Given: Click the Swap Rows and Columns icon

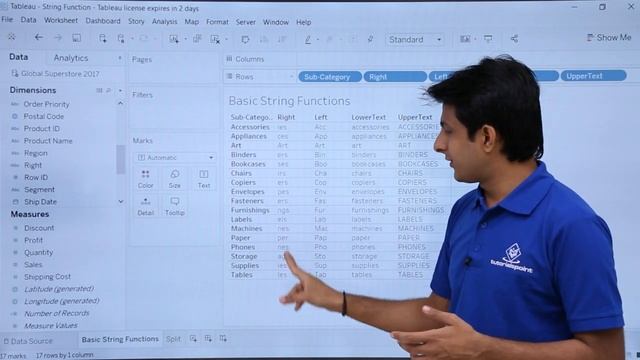Looking at the screenshot, I should tap(245, 39).
